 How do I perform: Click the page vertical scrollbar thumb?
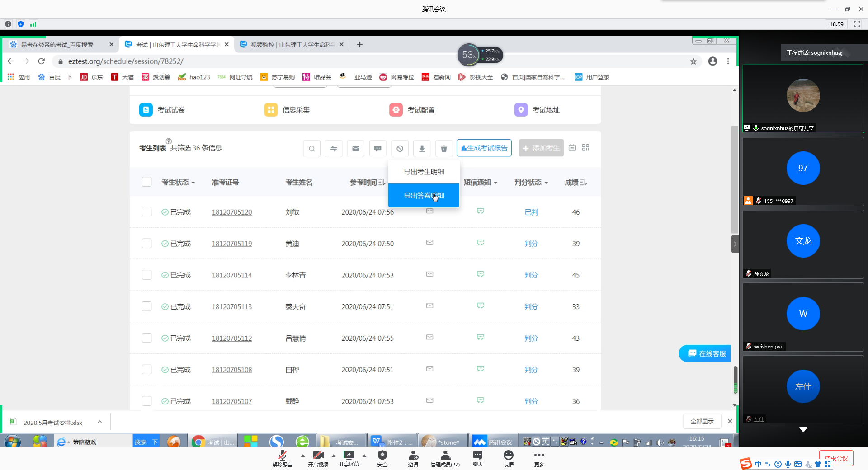[734, 181]
